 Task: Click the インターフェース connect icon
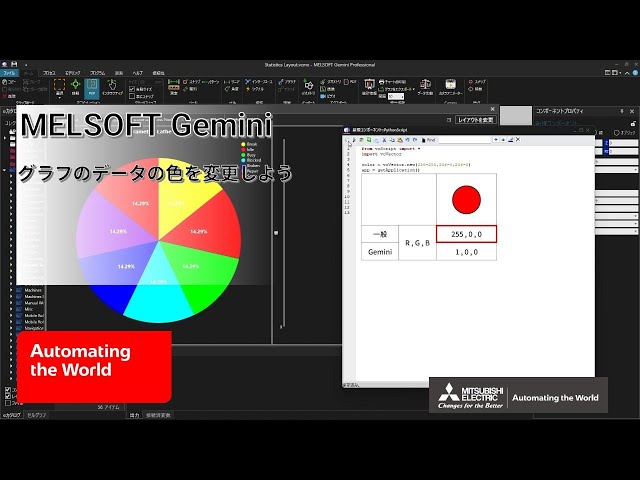[x=248, y=82]
